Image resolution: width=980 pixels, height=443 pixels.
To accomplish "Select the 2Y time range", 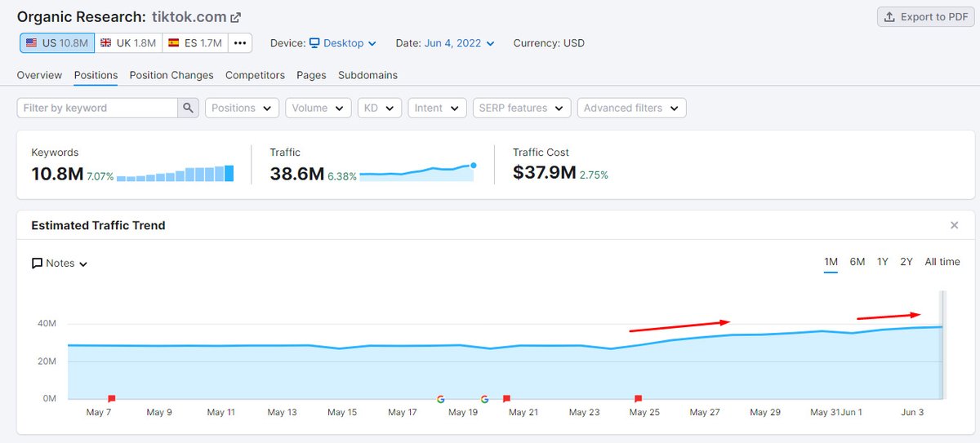I will 906,262.
